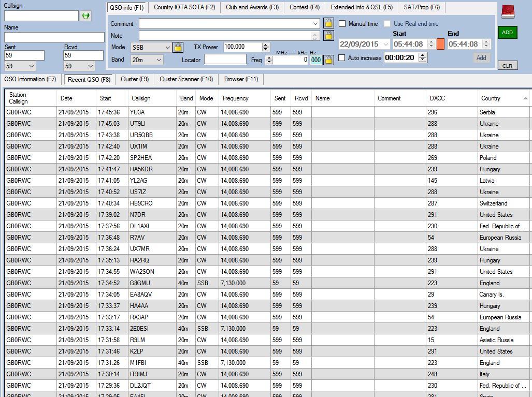Toggle the Comment field lock icon

point(328,23)
